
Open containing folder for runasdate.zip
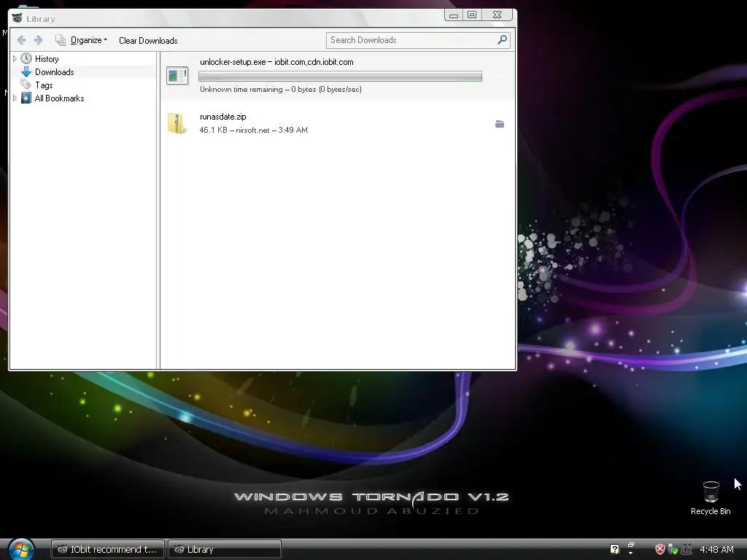click(499, 124)
